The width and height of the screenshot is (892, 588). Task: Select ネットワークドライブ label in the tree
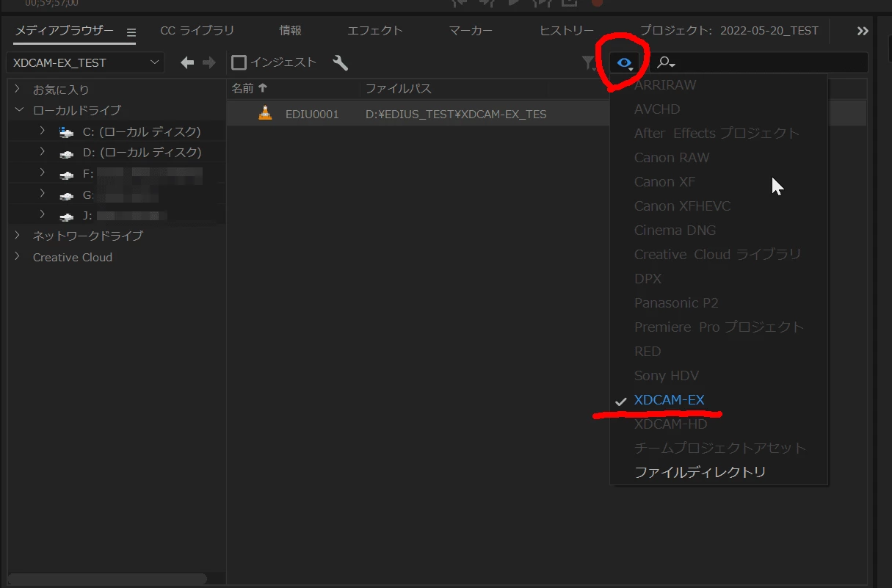(88, 236)
